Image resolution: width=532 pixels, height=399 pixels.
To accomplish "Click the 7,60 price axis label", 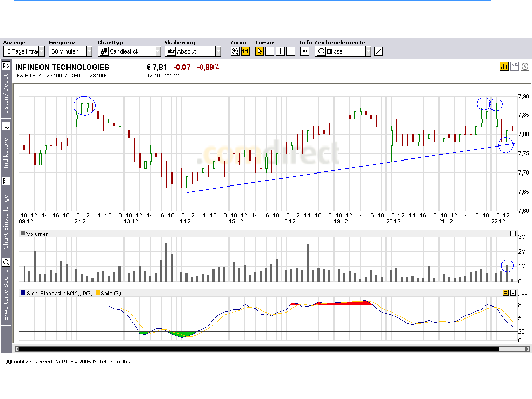I will click(x=524, y=211).
